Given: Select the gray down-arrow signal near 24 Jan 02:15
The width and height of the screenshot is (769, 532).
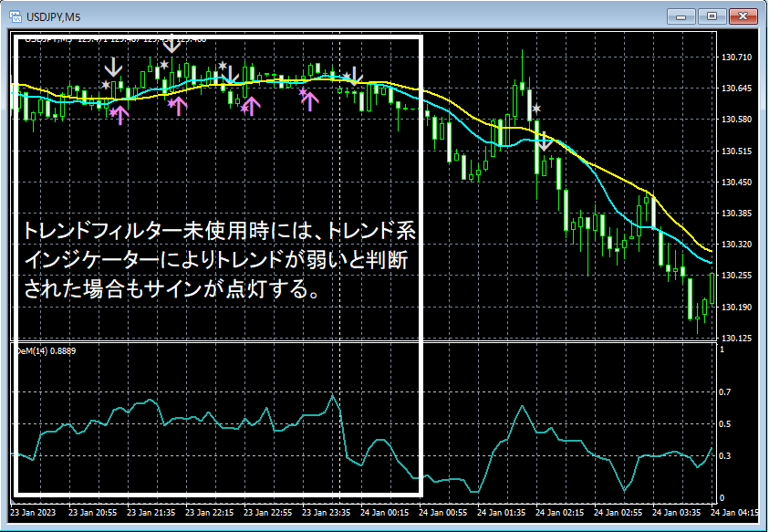Looking at the screenshot, I should pos(545,141).
